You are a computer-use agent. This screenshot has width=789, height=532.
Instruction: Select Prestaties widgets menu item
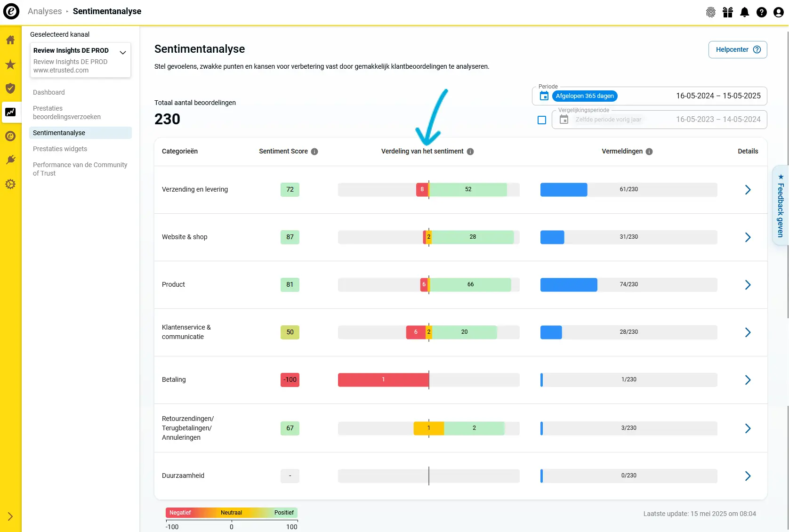click(x=60, y=149)
